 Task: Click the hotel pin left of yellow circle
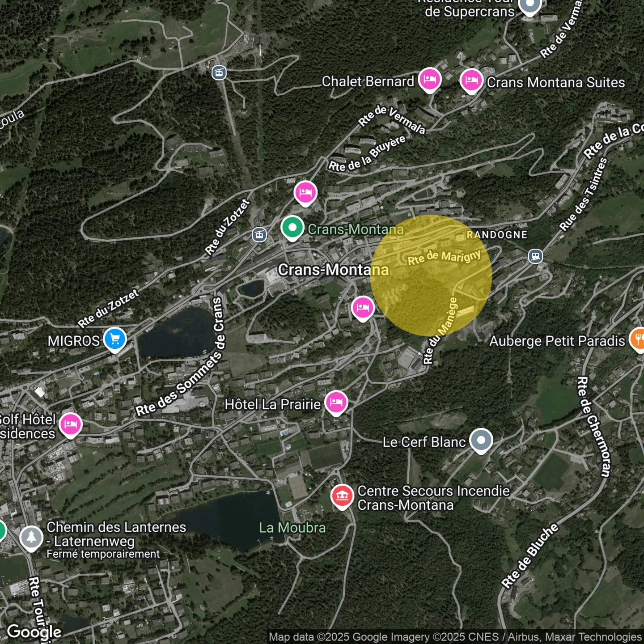[363, 308]
